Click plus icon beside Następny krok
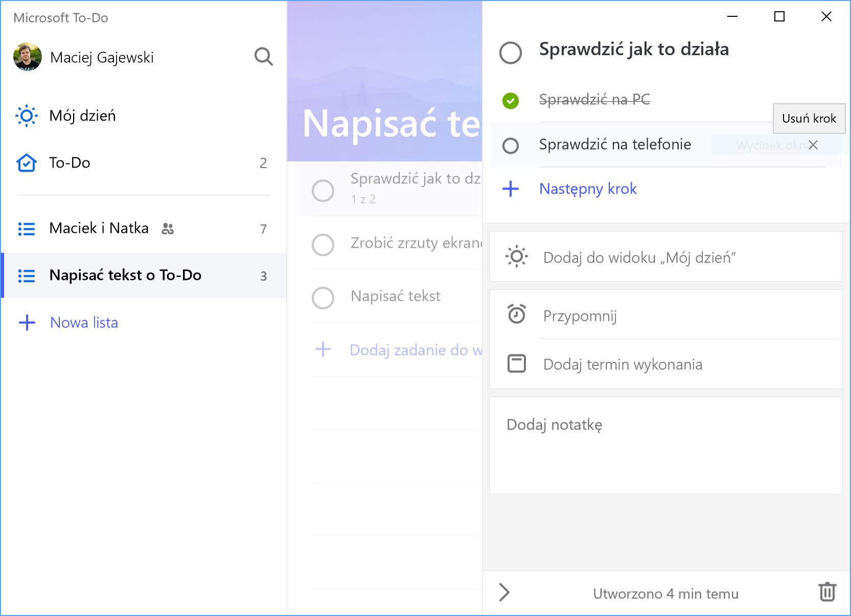 (x=511, y=189)
